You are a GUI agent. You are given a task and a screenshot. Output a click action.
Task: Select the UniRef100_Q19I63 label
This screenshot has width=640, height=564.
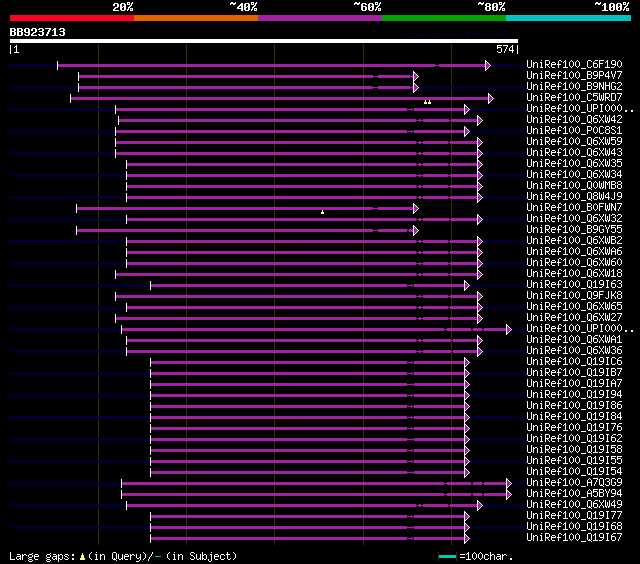574,285
